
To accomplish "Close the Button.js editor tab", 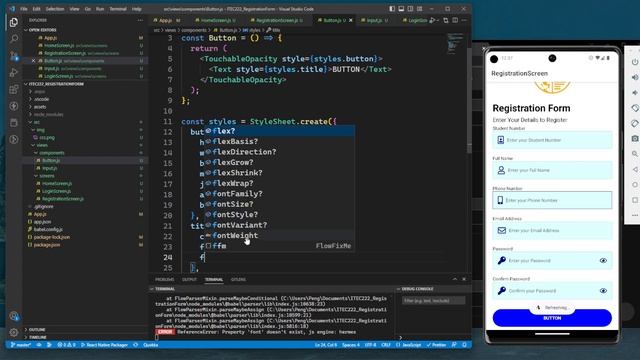I will [x=351, y=20].
